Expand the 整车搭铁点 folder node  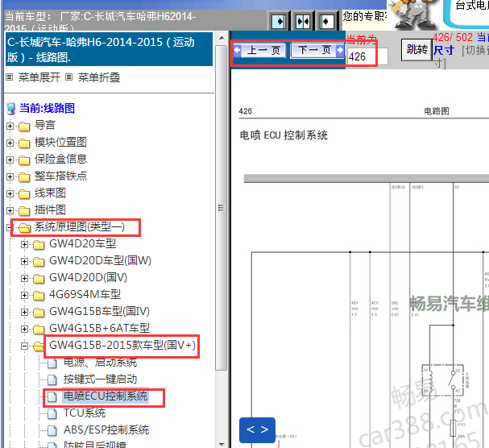tap(10, 176)
